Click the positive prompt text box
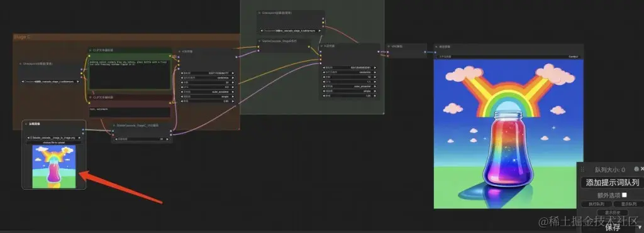Image resolution: width=644 pixels, height=233 pixels. [130, 74]
